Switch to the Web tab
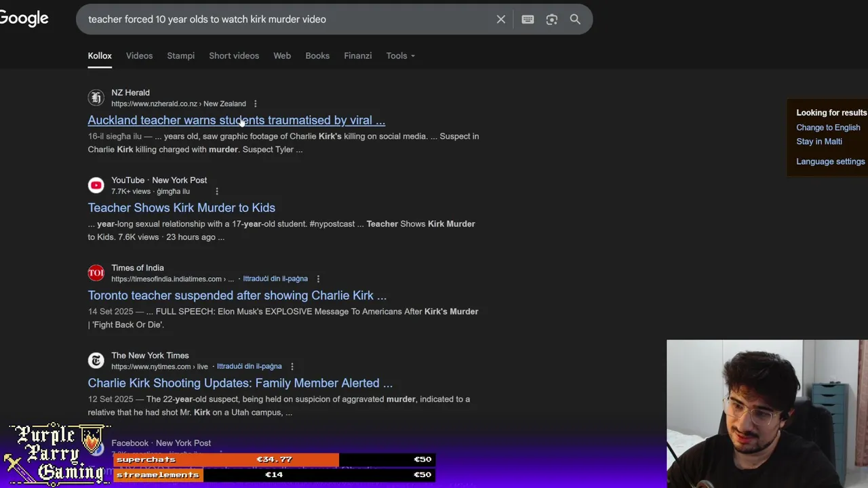Viewport: 868px width, 488px height. [282, 56]
